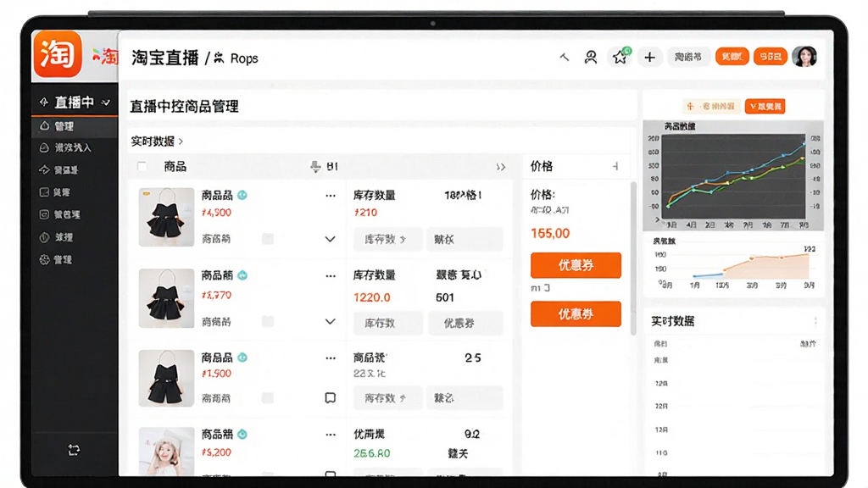This screenshot has height=488, width=868.
Task: Click the sort arrow icon next to B1
Action: tap(315, 167)
